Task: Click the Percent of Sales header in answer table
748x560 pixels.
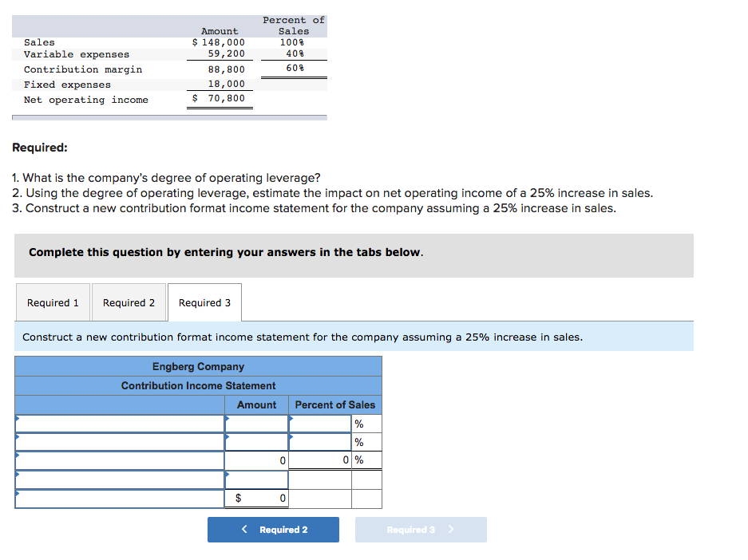Action: click(x=334, y=404)
